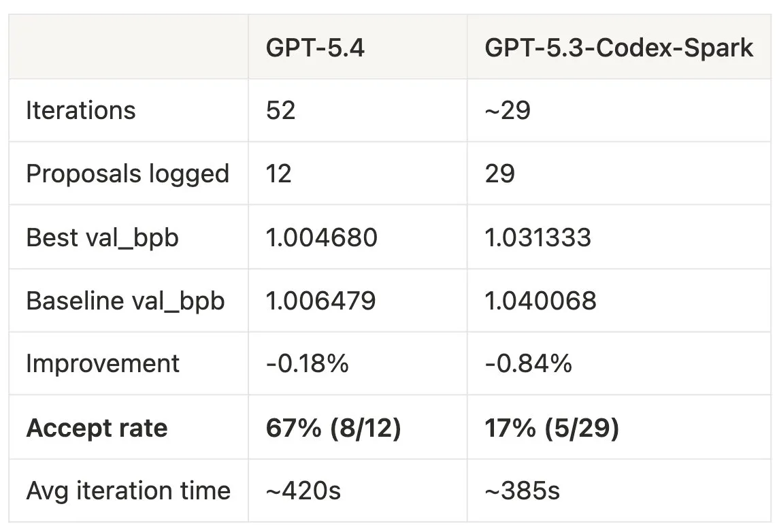Select the Baseline val_bpb row label

[125, 301]
